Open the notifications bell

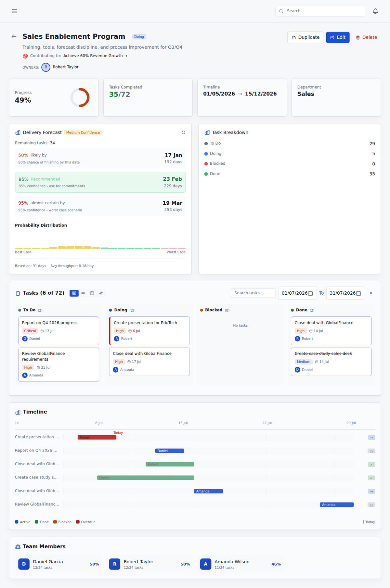[x=375, y=11]
